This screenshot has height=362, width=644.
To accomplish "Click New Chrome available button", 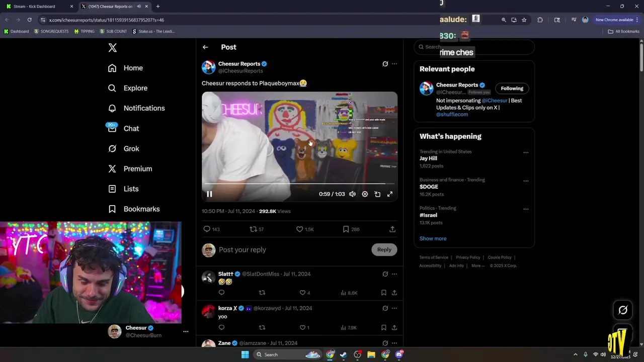I will pos(617,20).
